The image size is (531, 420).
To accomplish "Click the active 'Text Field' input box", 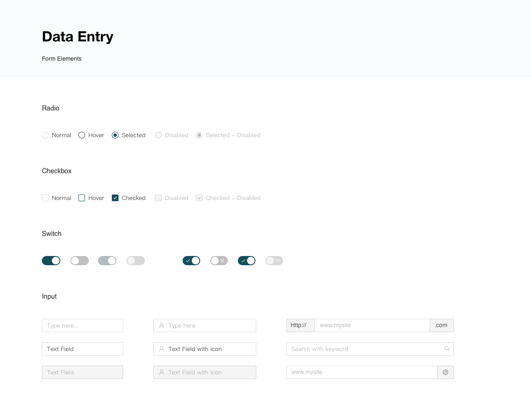I will (82, 349).
